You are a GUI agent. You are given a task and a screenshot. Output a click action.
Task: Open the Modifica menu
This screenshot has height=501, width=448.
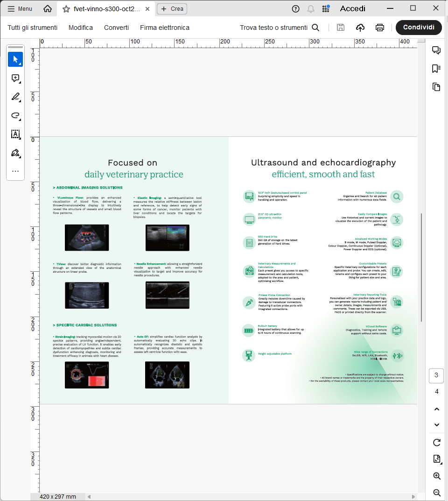click(80, 28)
